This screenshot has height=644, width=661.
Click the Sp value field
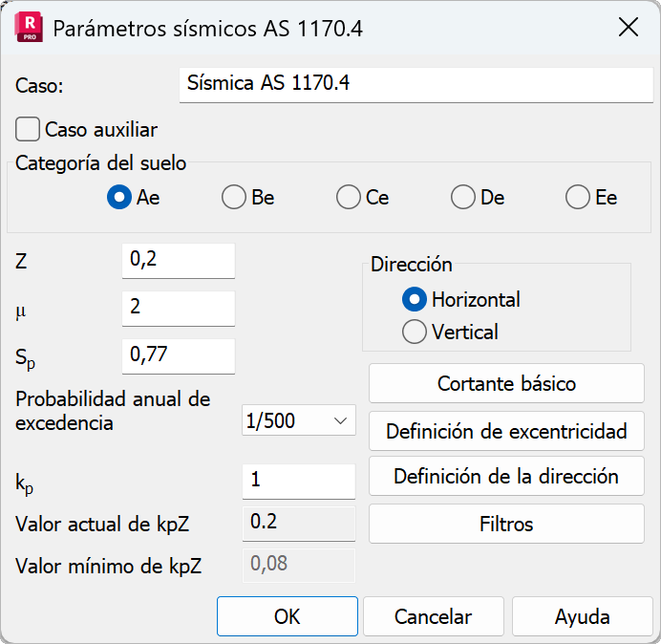pos(179,355)
